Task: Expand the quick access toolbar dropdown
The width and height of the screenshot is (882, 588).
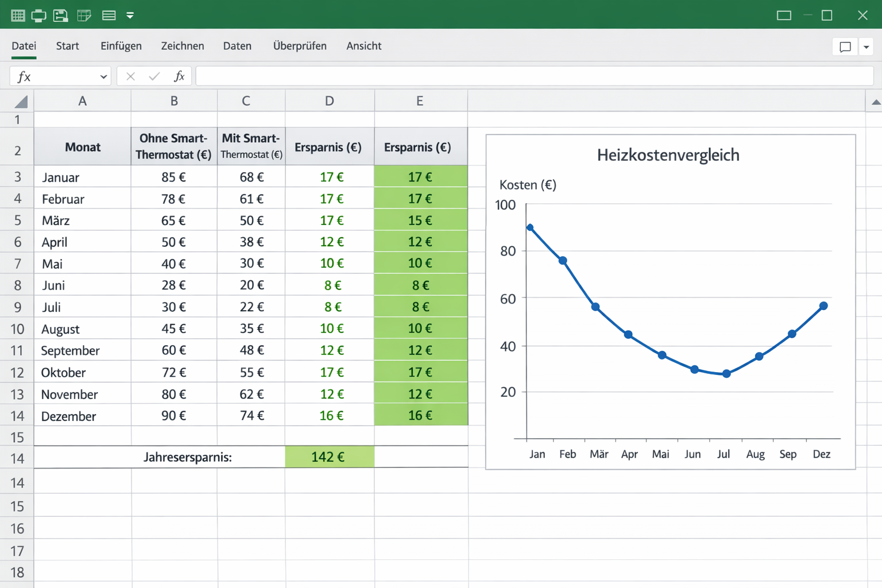Action: [130, 16]
